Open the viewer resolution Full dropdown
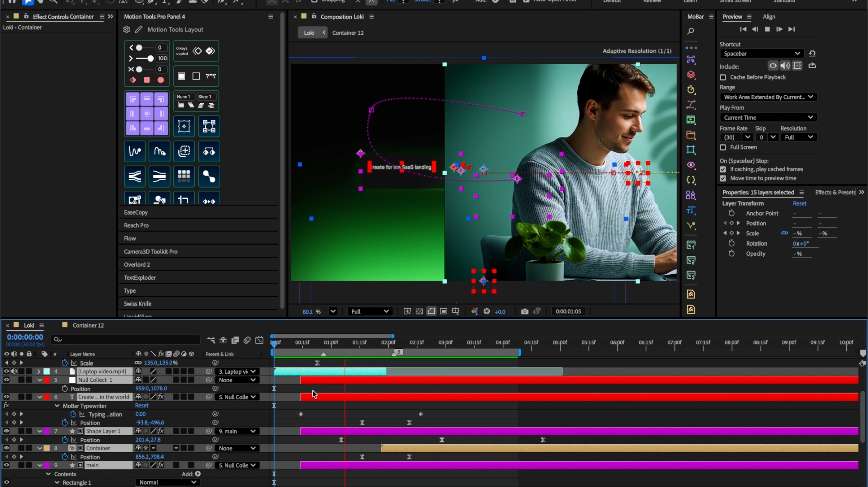Image resolution: width=868 pixels, height=487 pixels. (x=370, y=311)
